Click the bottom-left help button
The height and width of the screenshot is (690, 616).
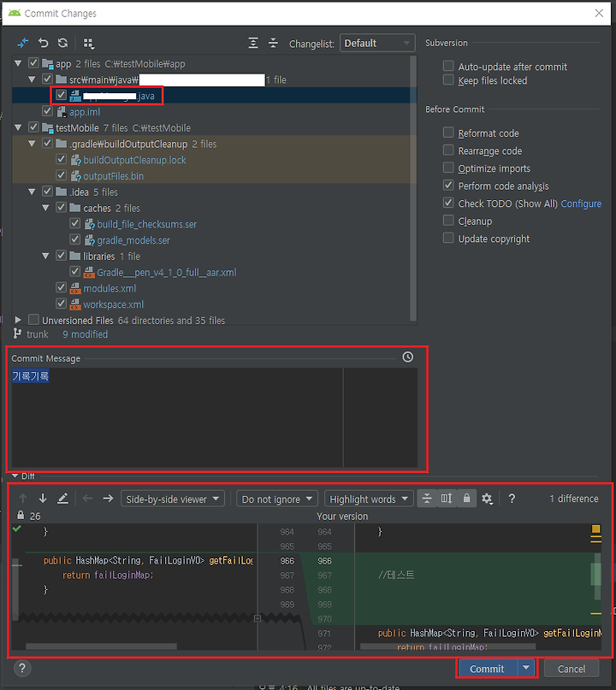tap(22, 668)
